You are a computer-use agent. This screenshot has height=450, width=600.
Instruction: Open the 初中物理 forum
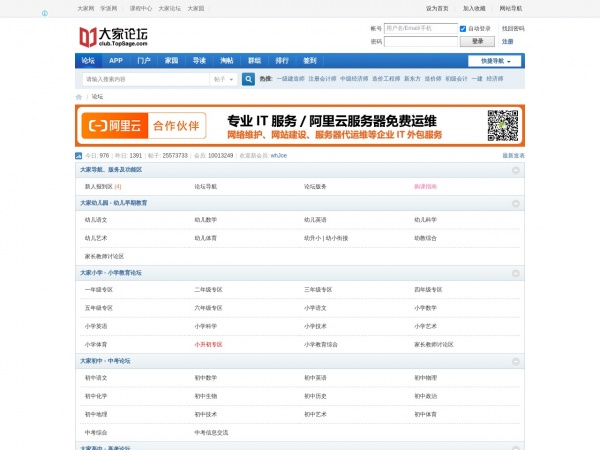coord(426,378)
